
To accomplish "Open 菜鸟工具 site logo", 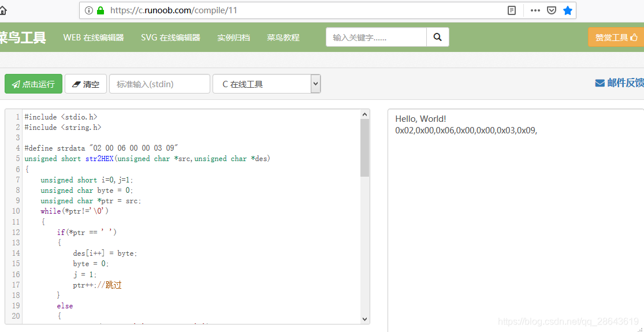I will coord(23,38).
